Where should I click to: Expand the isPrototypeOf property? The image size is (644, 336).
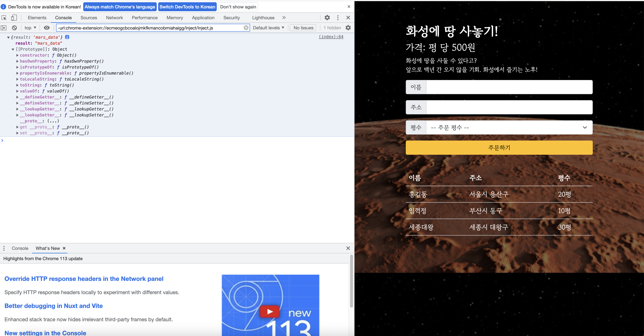(17, 67)
